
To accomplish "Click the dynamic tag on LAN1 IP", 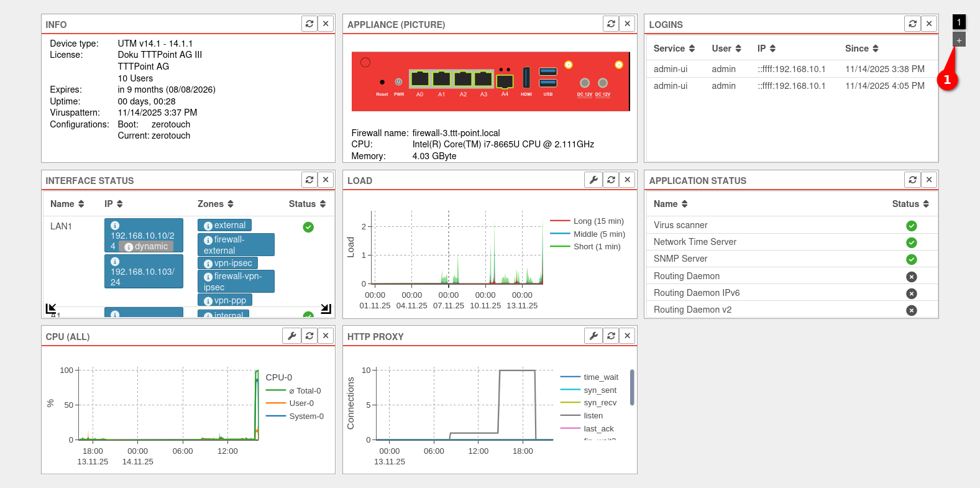I will coord(147,247).
